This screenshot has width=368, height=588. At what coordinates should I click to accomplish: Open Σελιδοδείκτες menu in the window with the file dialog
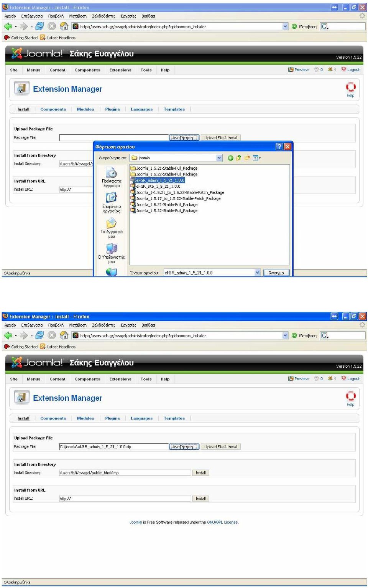coord(103,16)
